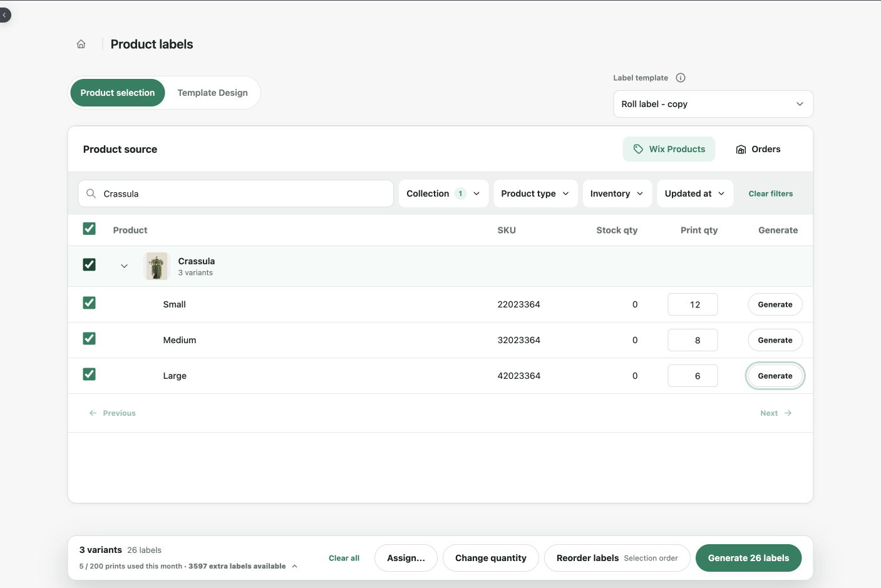Click SKU 22023364
This screenshot has width=881, height=588.
point(519,304)
